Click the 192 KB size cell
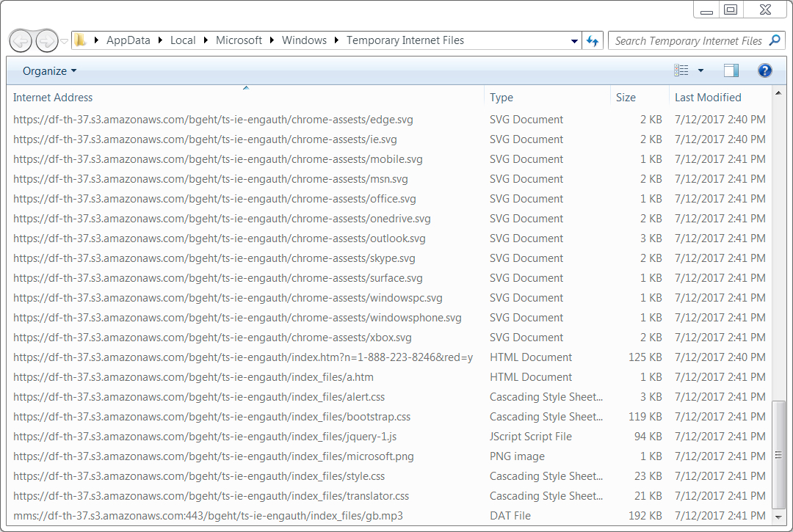Image resolution: width=793 pixels, height=532 pixels. [645, 516]
